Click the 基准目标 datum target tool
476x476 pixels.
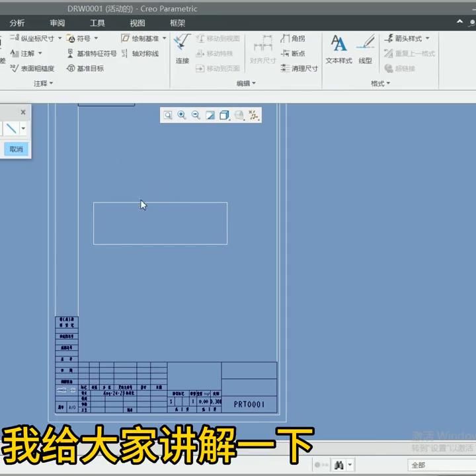[x=85, y=68]
